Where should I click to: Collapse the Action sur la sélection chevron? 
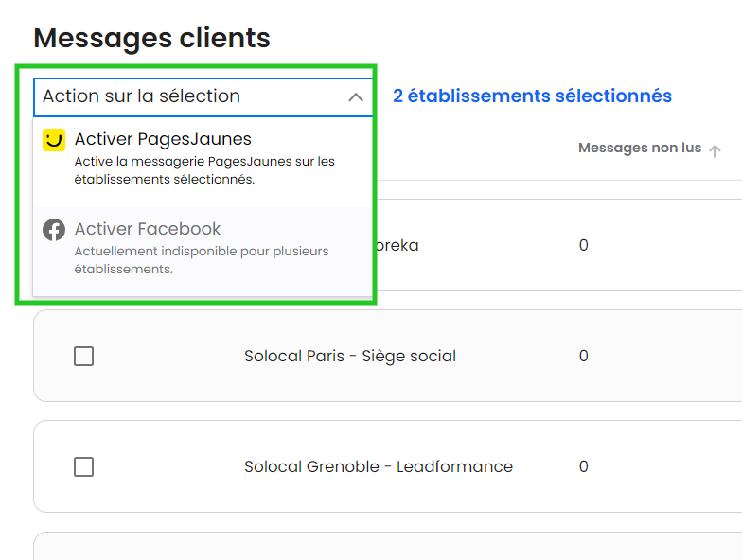[x=356, y=97]
